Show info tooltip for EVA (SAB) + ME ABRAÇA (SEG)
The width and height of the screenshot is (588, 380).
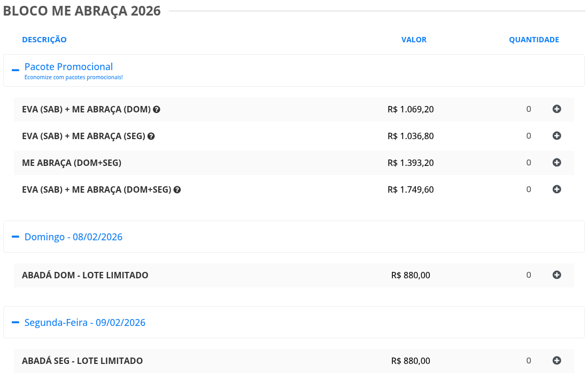coord(151,136)
